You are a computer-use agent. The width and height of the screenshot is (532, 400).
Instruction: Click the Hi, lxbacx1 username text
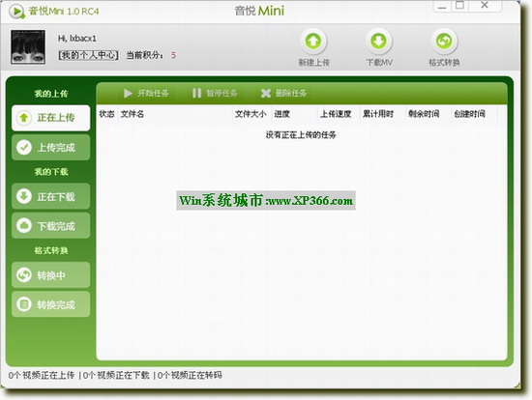pos(77,39)
